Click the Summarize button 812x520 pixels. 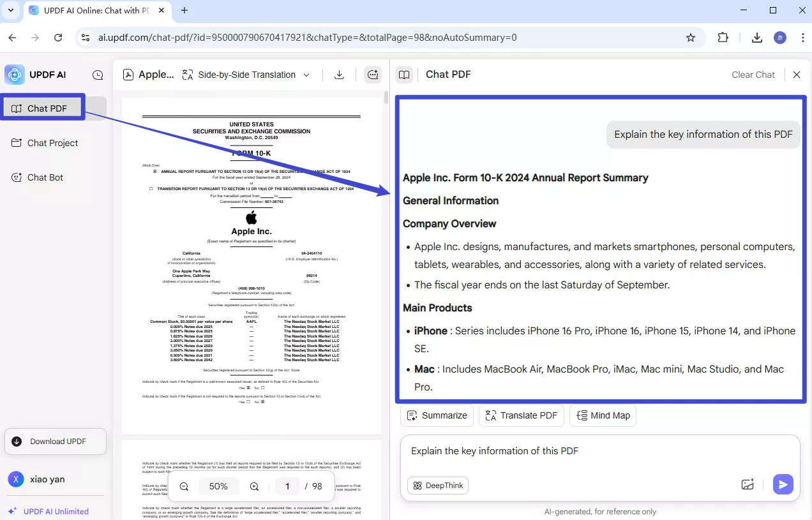pos(437,415)
